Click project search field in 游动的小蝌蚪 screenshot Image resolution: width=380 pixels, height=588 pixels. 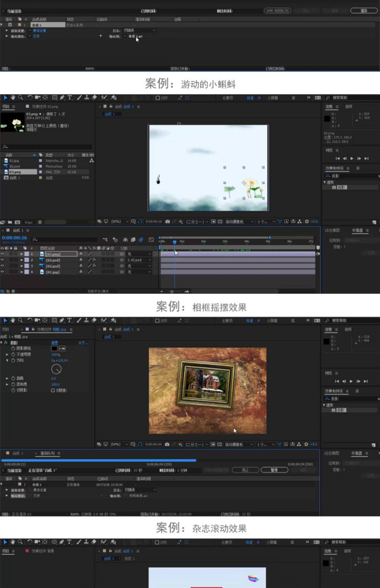tap(47, 147)
